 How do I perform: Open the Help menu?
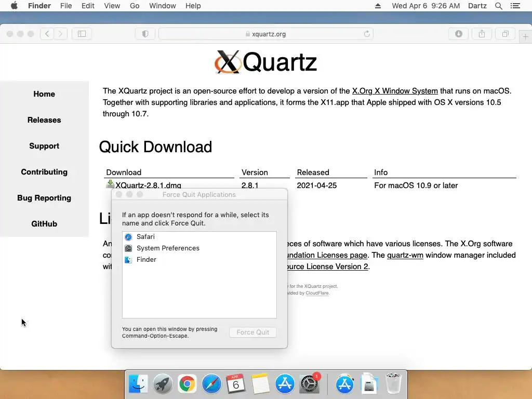[193, 6]
